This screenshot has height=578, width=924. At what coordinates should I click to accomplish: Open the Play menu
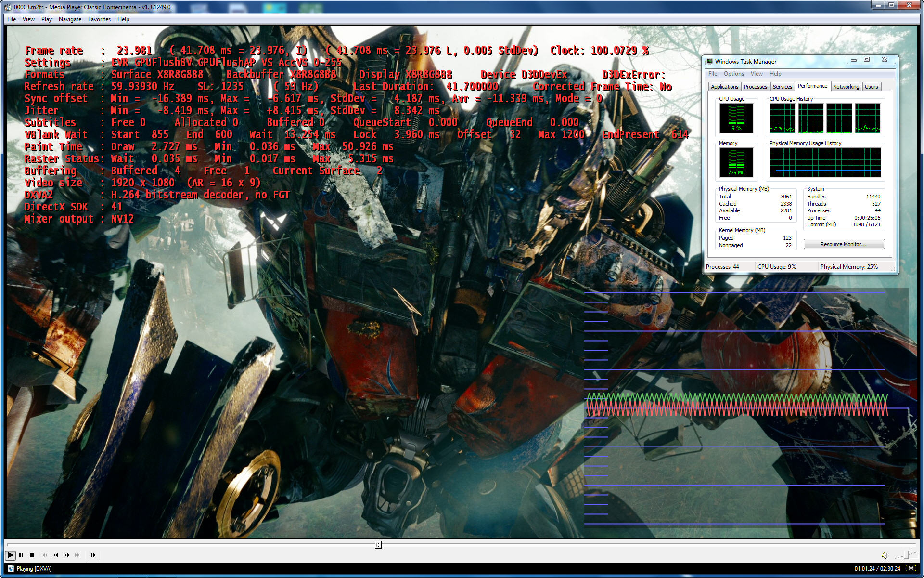click(46, 19)
